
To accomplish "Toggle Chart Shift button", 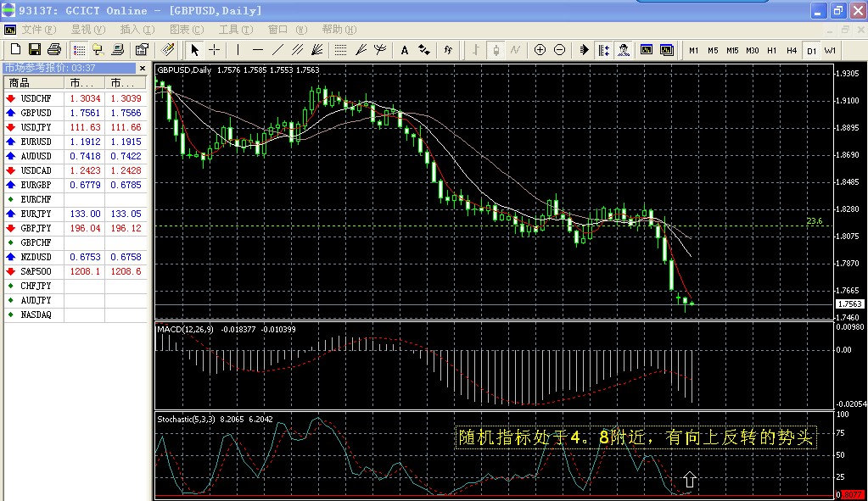I will 604,50.
